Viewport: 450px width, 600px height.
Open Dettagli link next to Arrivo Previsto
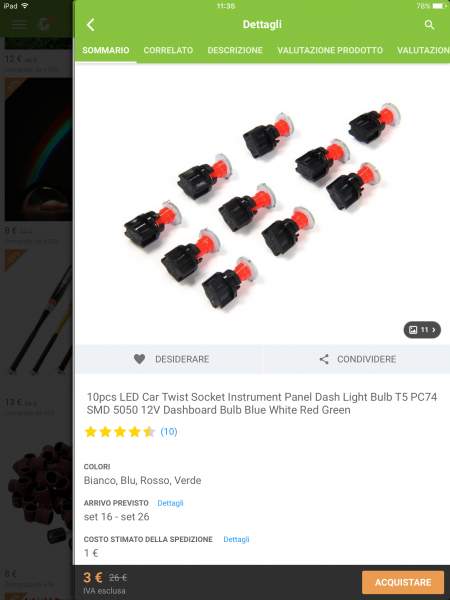tap(170, 503)
